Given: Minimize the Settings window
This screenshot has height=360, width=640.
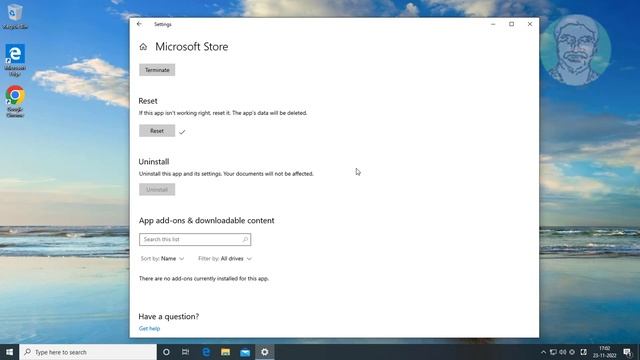Looking at the screenshot, I should tap(493, 24).
